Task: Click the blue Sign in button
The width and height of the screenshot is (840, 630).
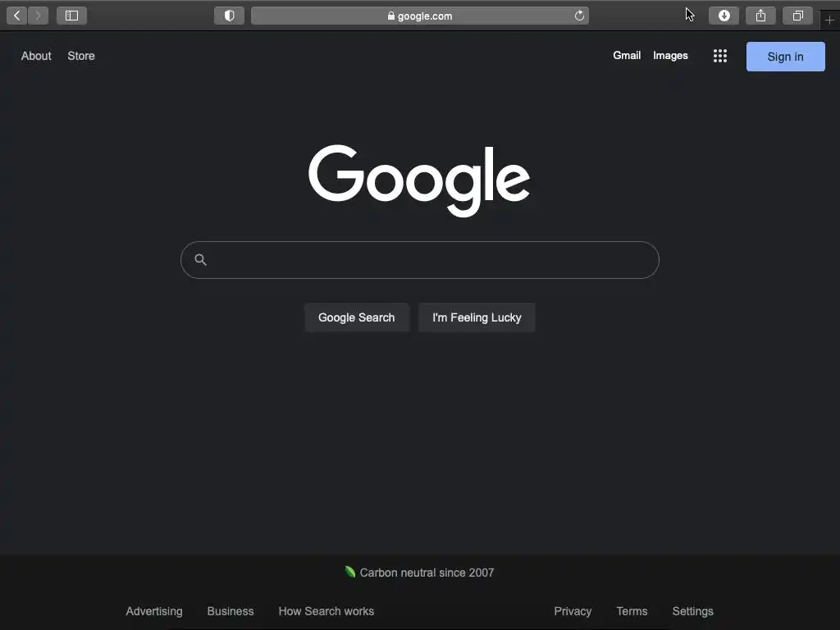Action: (x=785, y=57)
